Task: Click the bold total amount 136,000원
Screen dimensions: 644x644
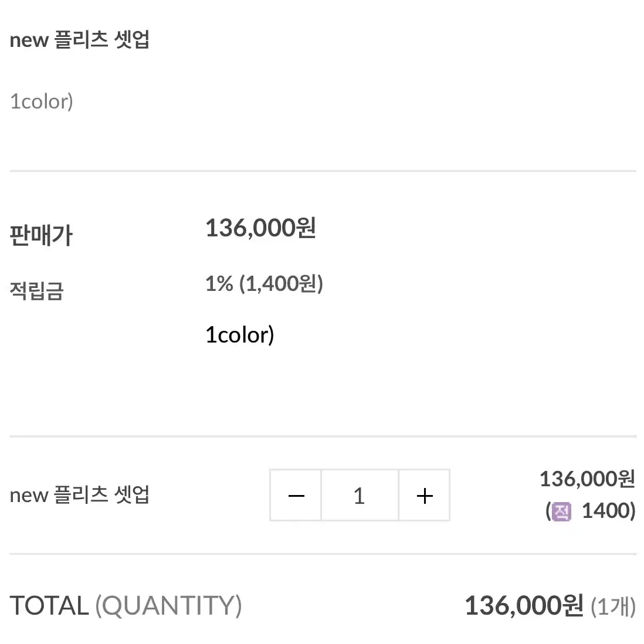Action: click(x=524, y=605)
